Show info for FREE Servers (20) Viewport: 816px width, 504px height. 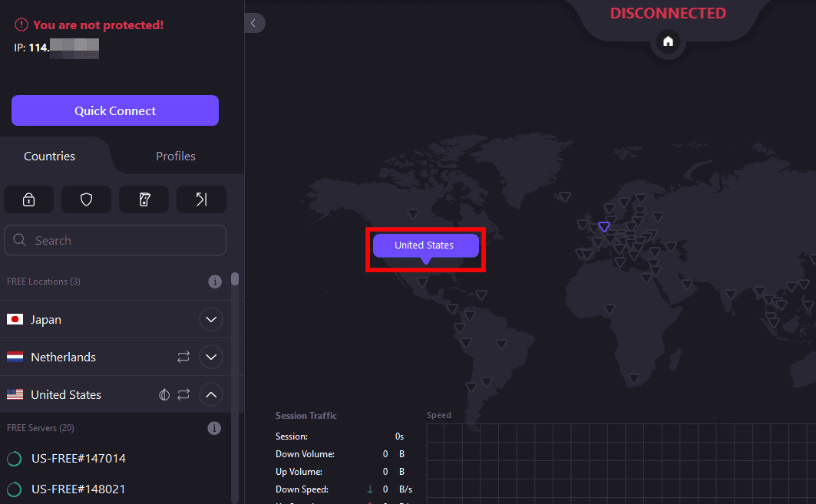pos(214,428)
